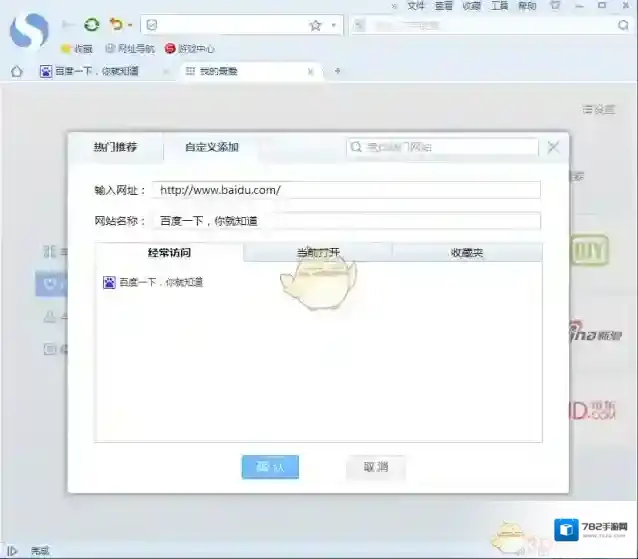This screenshot has width=638, height=559.
Task: Click the grid icon on 我的最爱 tab
Action: [x=190, y=72]
